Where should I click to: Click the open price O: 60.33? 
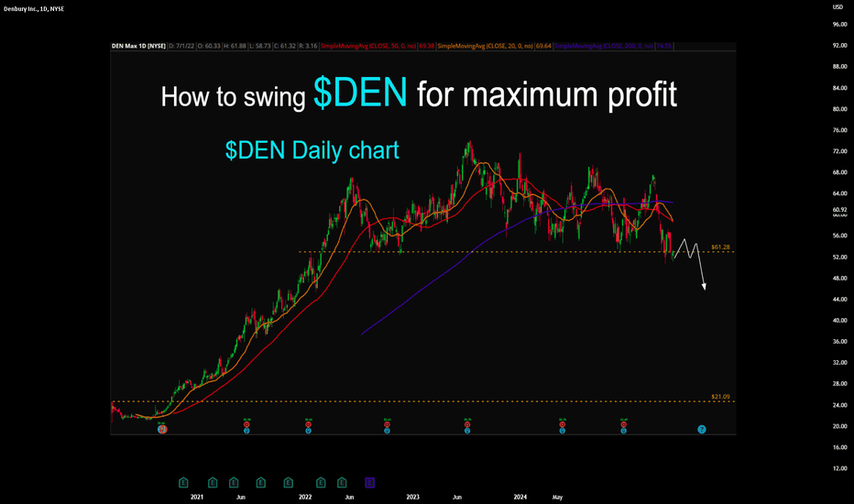pyautogui.click(x=209, y=46)
